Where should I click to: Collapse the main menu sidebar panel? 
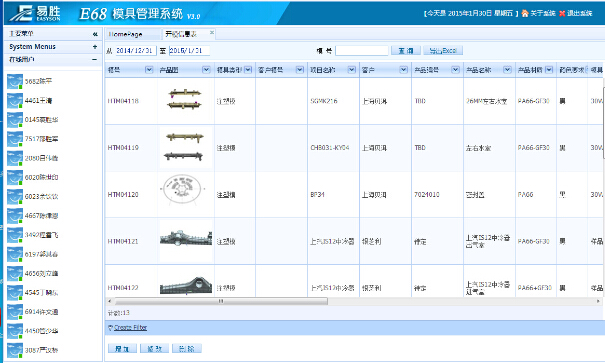(95, 34)
